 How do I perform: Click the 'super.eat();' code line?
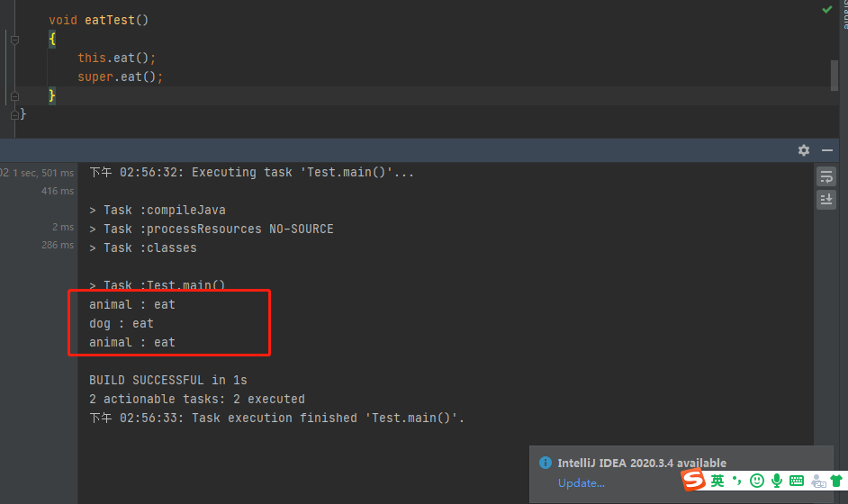[x=120, y=76]
